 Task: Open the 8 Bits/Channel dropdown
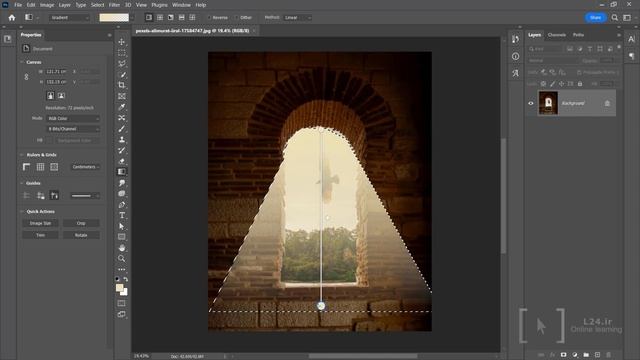point(73,129)
